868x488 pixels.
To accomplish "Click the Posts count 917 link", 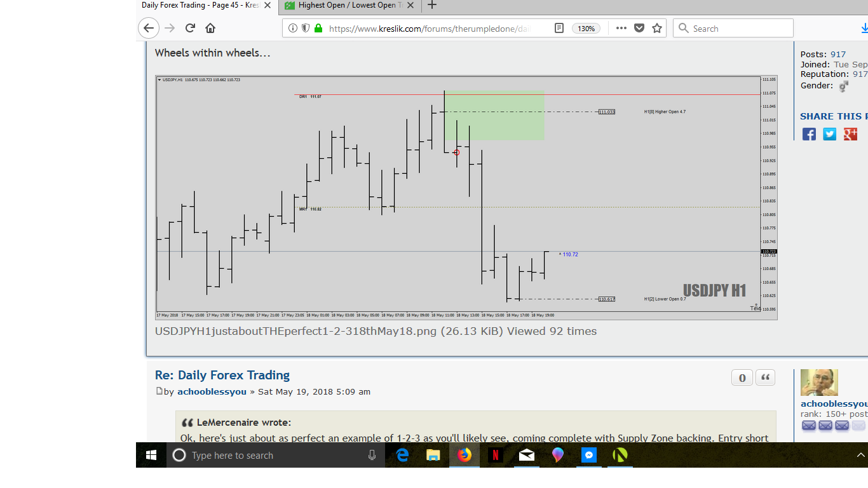I will pos(837,55).
